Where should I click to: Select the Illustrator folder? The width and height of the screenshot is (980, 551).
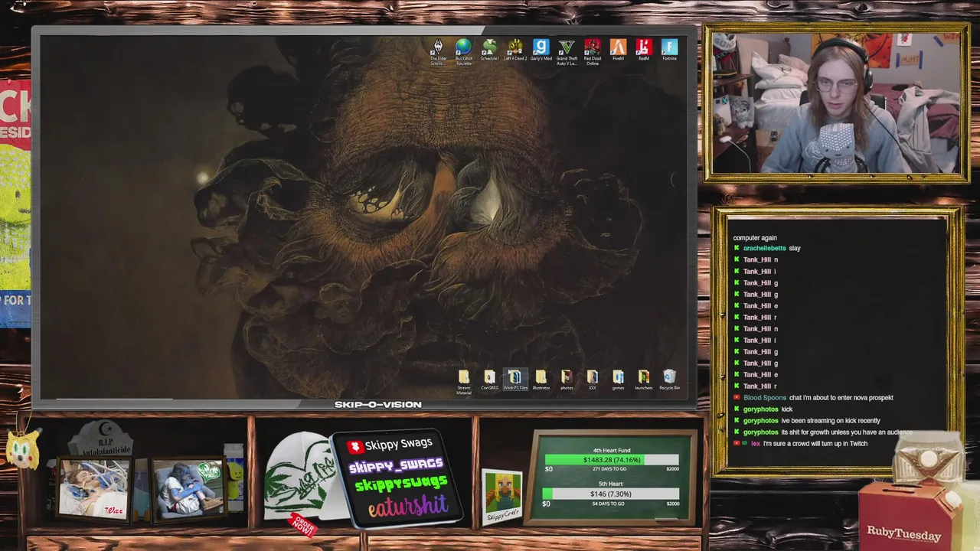(541, 380)
